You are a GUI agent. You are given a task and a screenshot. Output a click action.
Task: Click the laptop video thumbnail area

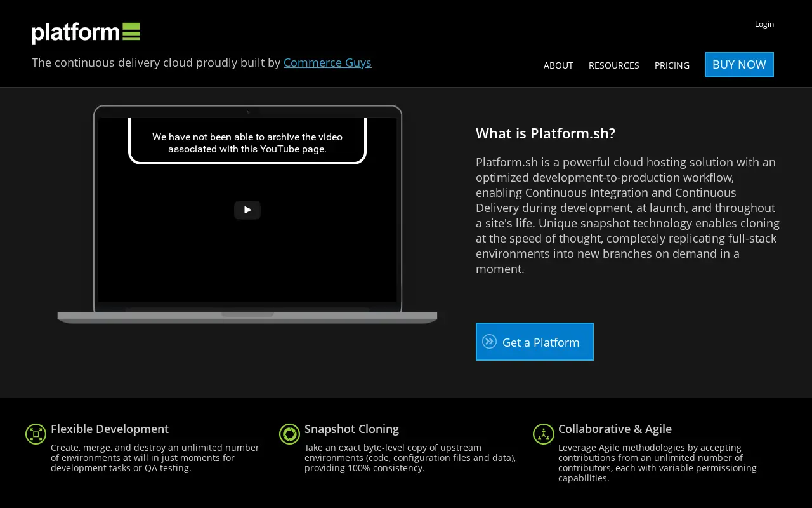coord(247,210)
